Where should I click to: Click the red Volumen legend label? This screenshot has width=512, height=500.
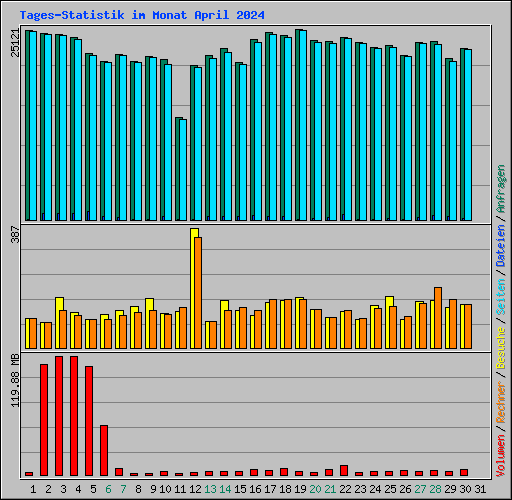(x=501, y=456)
